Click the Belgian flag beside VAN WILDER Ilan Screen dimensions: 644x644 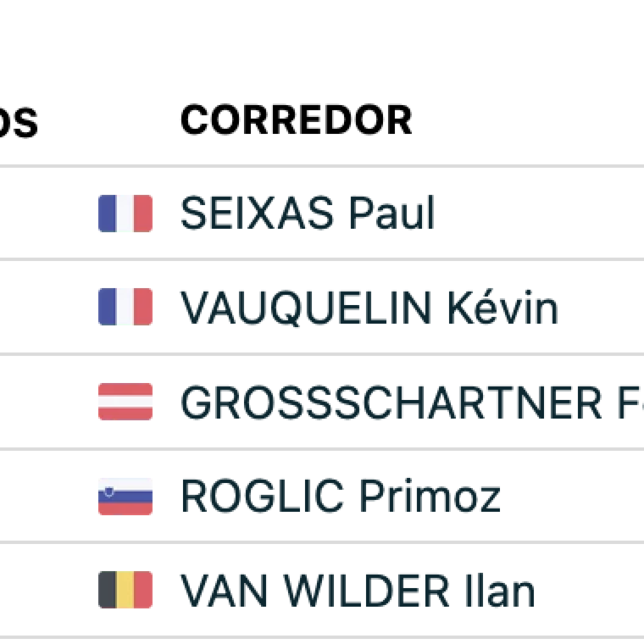[125, 590]
